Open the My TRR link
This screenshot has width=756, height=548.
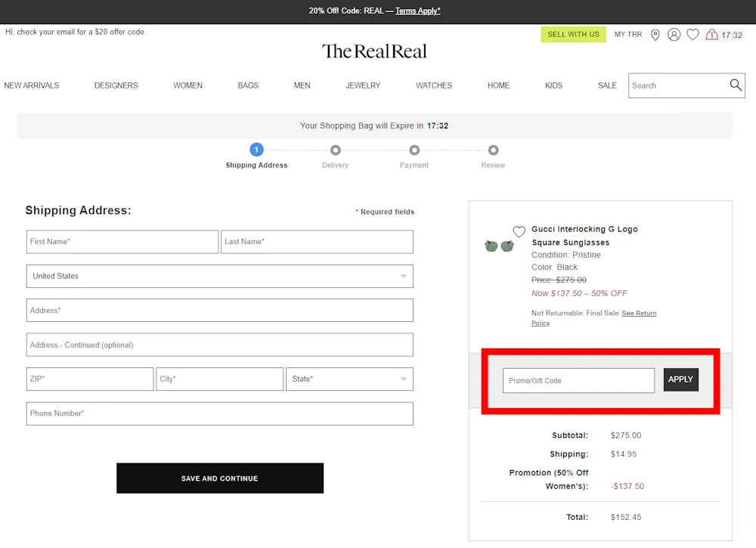point(627,34)
